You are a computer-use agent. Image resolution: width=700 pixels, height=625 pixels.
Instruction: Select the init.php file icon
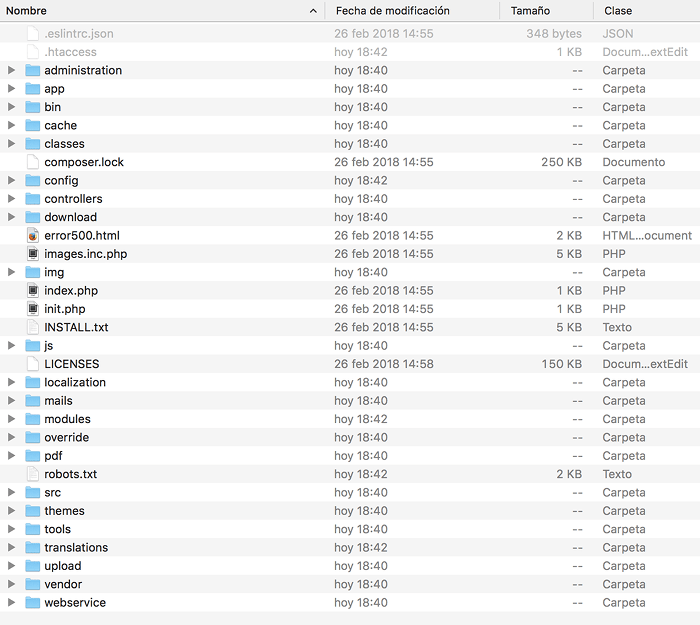click(32, 309)
